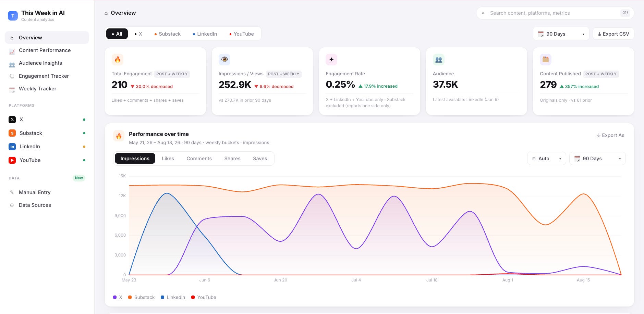Click the search content input field

555,13
